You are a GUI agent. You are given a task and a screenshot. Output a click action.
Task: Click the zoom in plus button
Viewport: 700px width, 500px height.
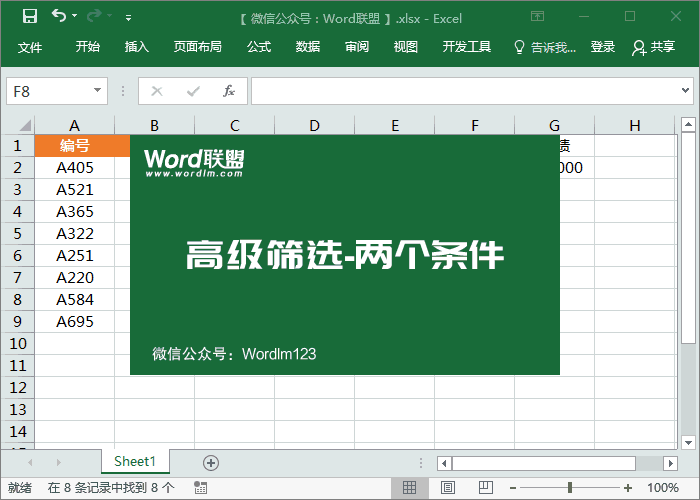pos(628,488)
